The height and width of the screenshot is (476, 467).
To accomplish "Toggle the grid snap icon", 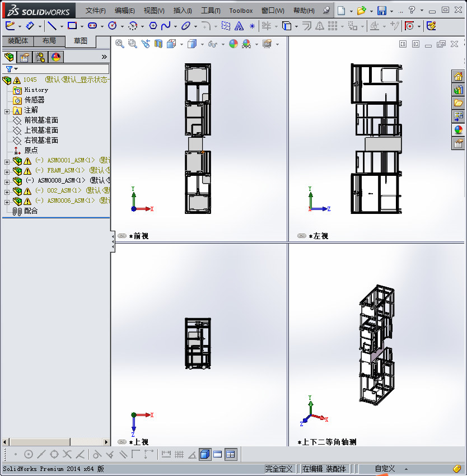I will click(179, 455).
